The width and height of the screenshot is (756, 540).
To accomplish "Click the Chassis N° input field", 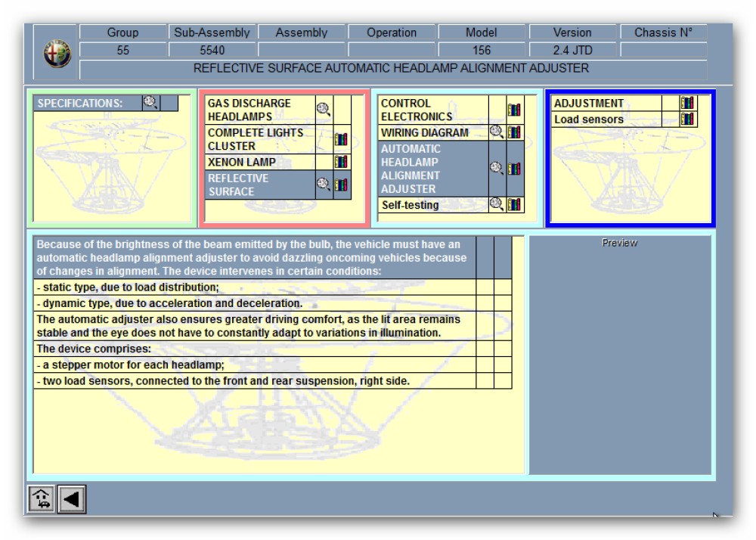I will point(663,51).
